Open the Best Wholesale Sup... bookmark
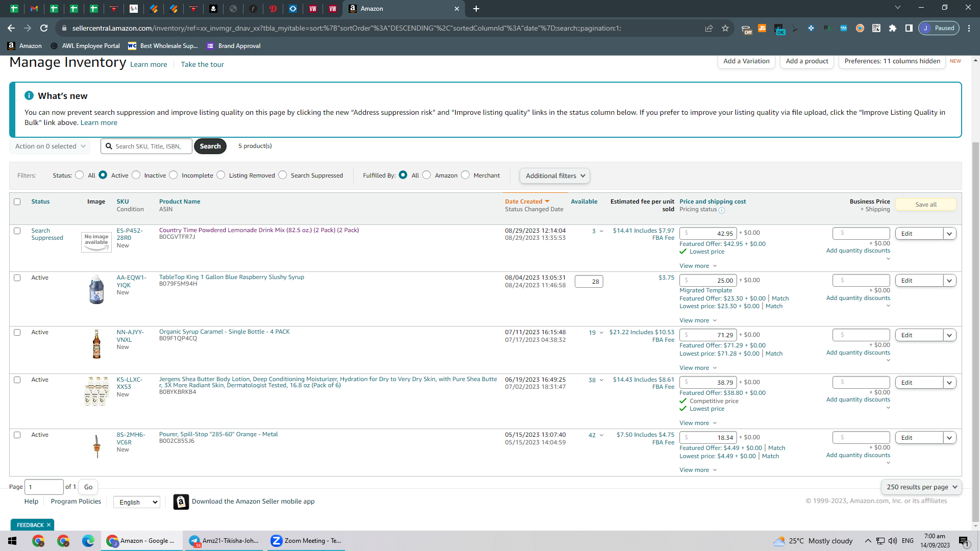This screenshot has width=980, height=551. 163,46
